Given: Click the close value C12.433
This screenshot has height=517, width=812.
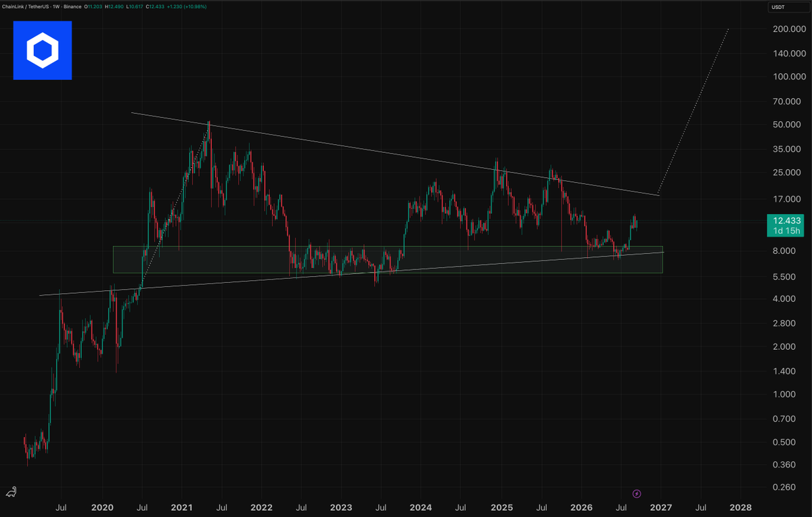Looking at the screenshot, I should (x=155, y=6).
